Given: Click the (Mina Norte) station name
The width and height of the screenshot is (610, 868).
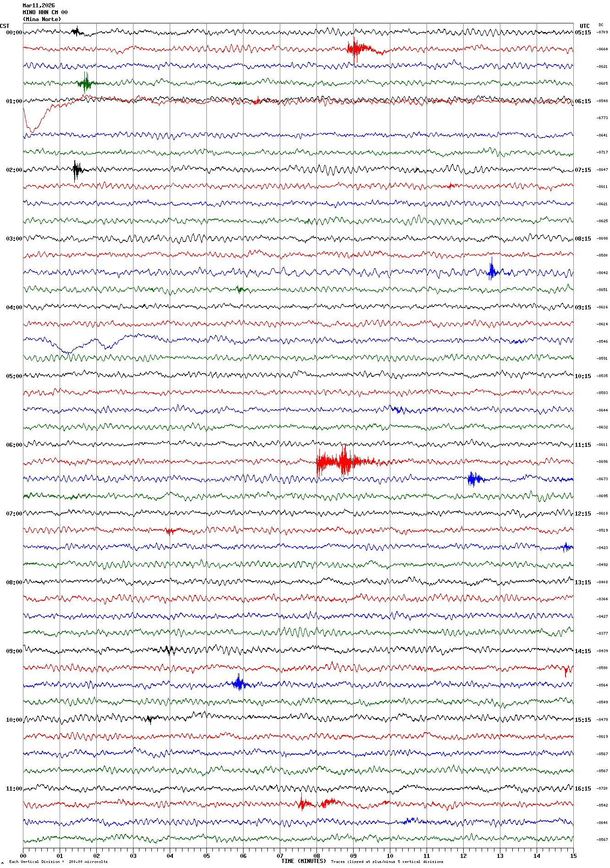Looking at the screenshot, I should pos(42,19).
